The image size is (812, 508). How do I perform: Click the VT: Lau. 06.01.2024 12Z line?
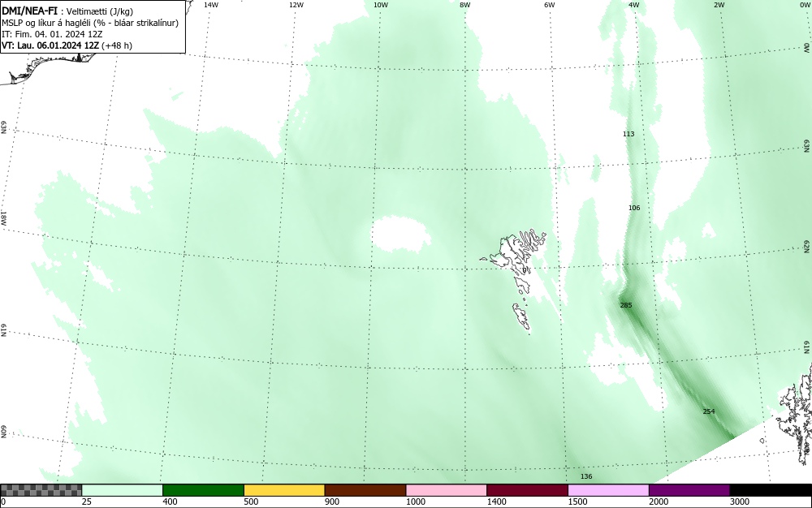[67, 45]
